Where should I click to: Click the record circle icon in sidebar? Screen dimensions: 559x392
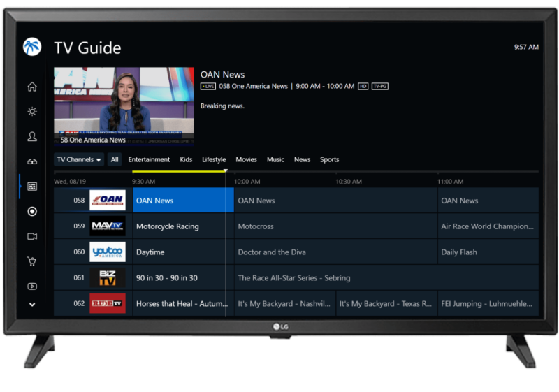(x=32, y=211)
